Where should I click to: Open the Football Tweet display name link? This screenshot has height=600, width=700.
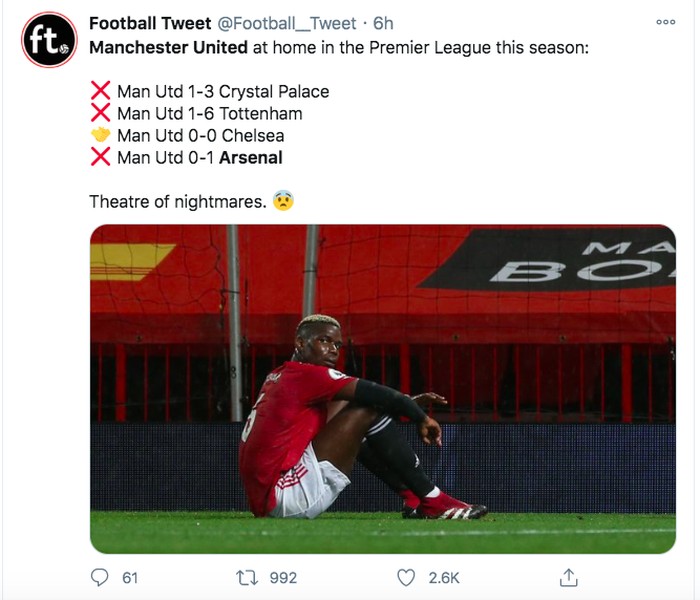[x=150, y=24]
